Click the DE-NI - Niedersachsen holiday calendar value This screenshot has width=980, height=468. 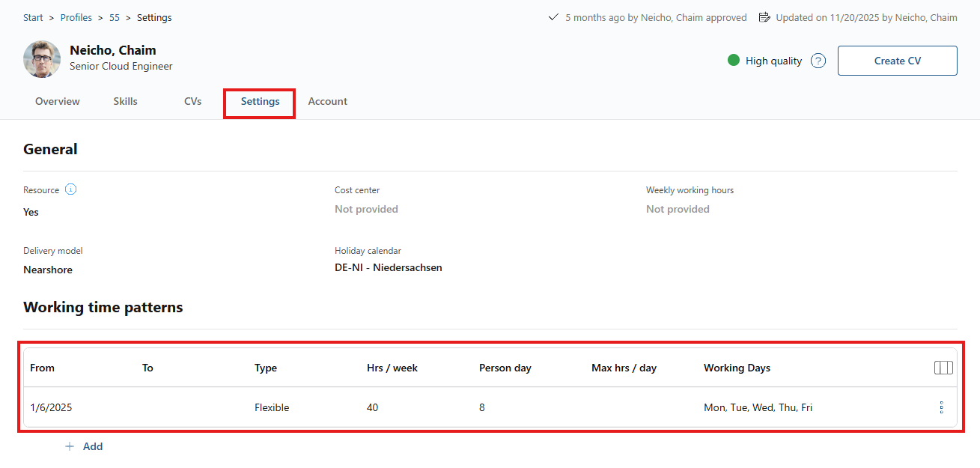(x=389, y=267)
